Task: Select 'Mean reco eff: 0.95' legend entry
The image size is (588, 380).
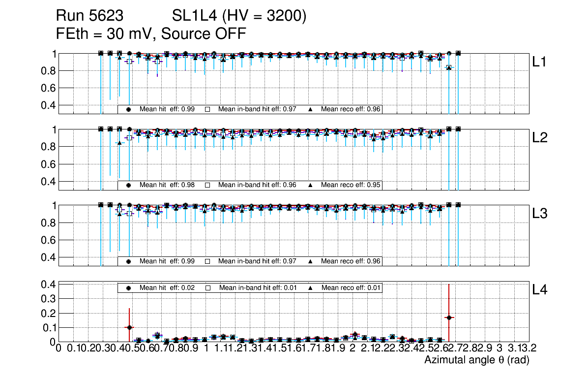Action: pos(351,185)
